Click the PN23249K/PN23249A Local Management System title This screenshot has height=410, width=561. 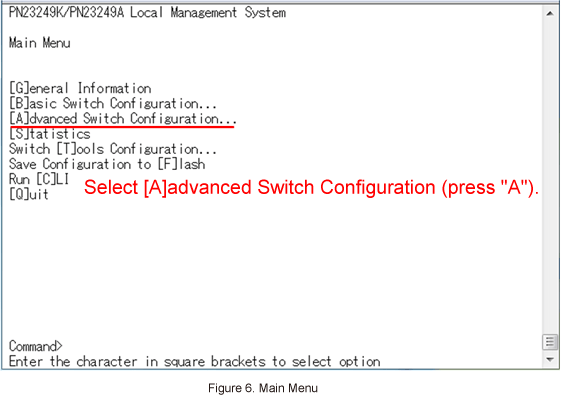147,13
